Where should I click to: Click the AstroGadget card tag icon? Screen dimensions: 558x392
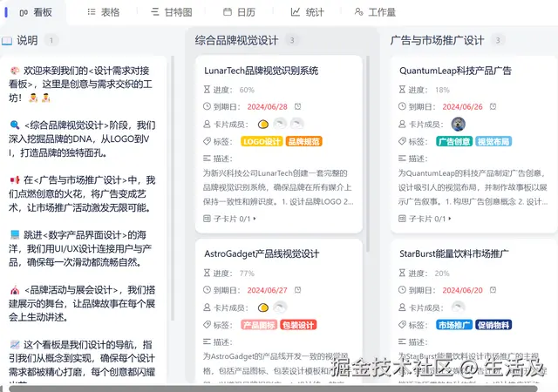(207, 325)
